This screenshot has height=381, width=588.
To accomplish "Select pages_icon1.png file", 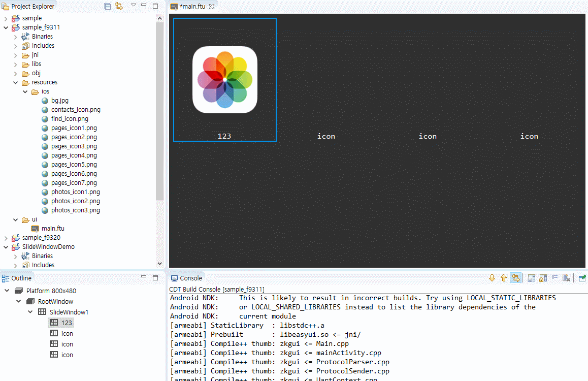I will pyautogui.click(x=74, y=128).
